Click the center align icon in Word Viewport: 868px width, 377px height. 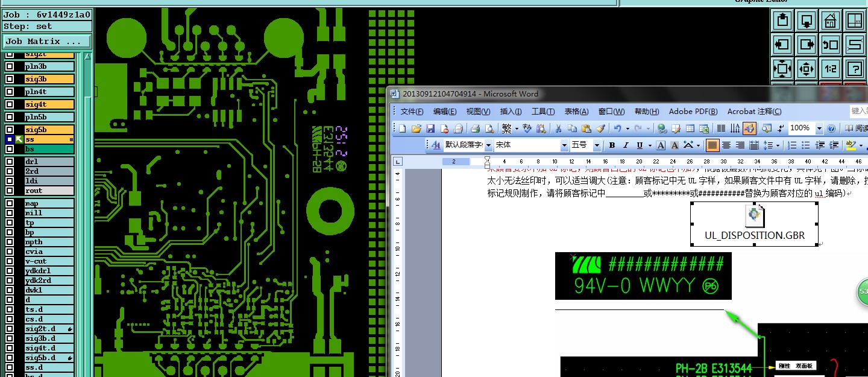coord(726,145)
